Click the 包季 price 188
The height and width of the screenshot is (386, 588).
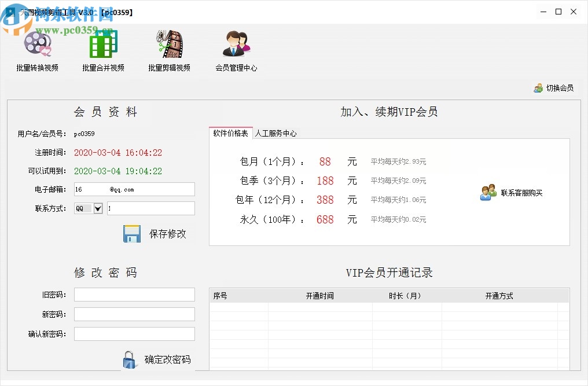click(x=325, y=181)
